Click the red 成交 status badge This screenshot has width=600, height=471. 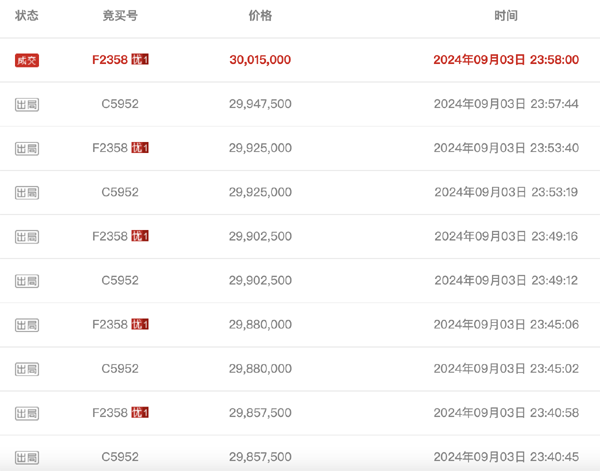coord(27,60)
